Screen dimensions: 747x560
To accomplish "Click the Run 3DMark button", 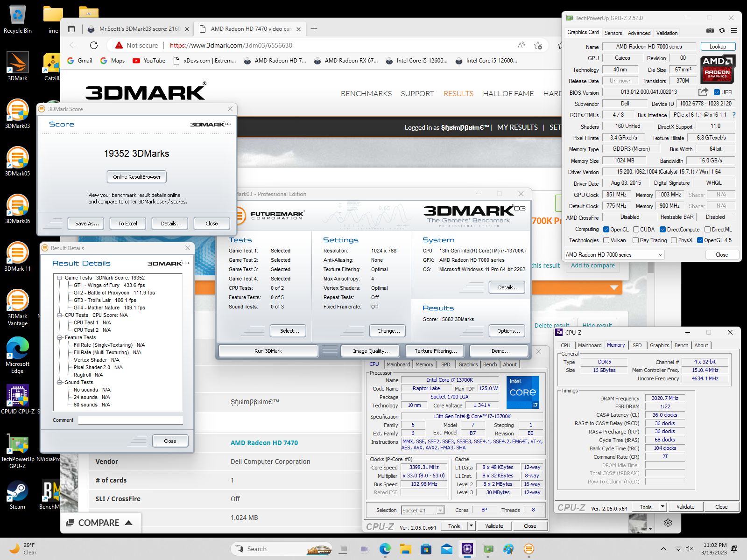I will [268, 351].
